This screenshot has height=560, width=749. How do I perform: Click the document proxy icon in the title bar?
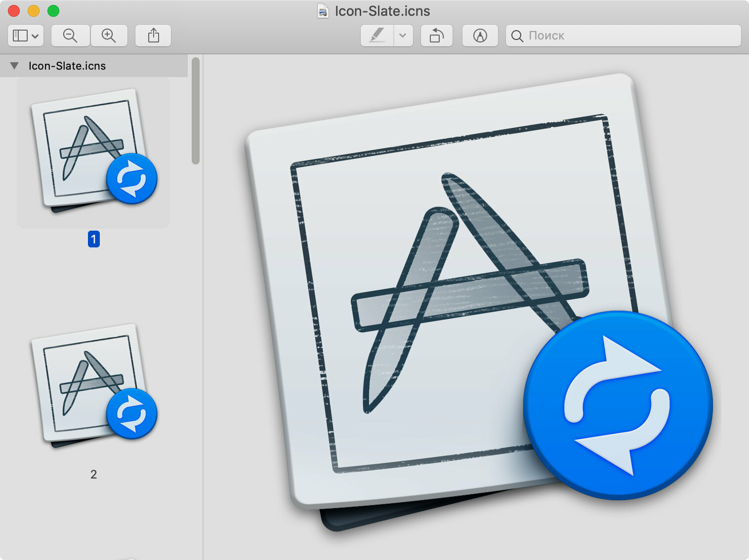pyautogui.click(x=323, y=11)
